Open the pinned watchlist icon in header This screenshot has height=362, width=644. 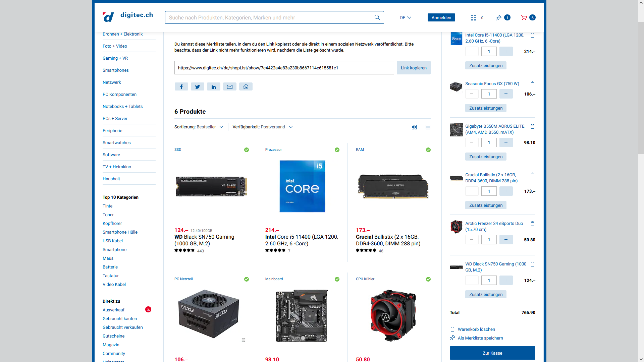coord(499,18)
